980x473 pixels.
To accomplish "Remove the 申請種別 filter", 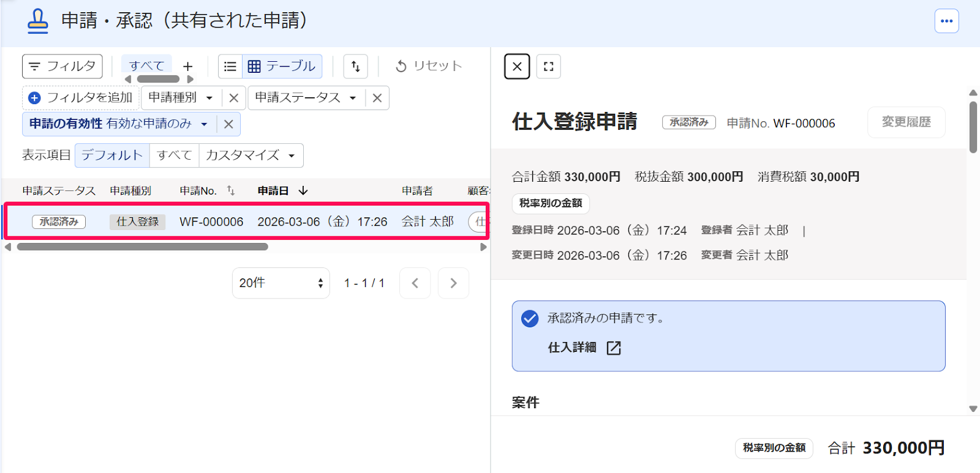I will [233, 98].
